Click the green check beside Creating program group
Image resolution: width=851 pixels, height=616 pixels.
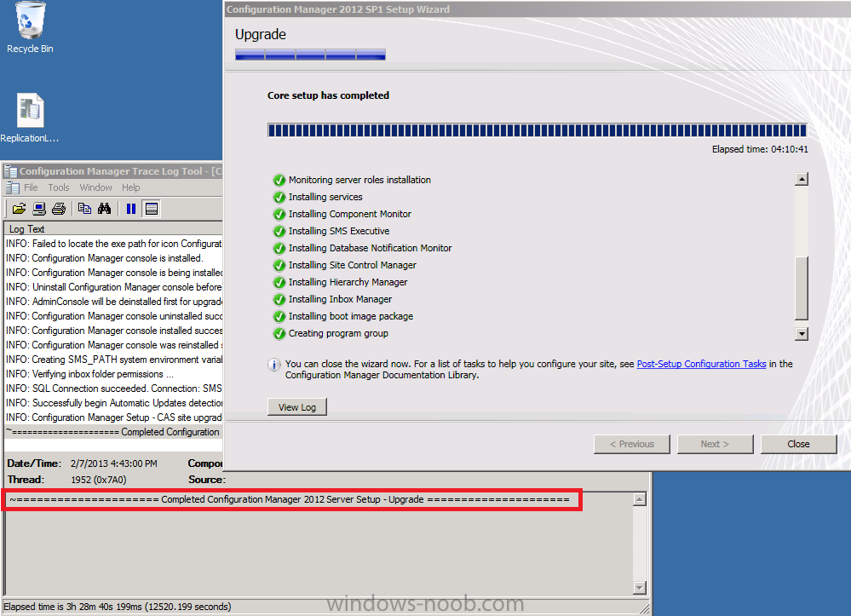tap(279, 333)
